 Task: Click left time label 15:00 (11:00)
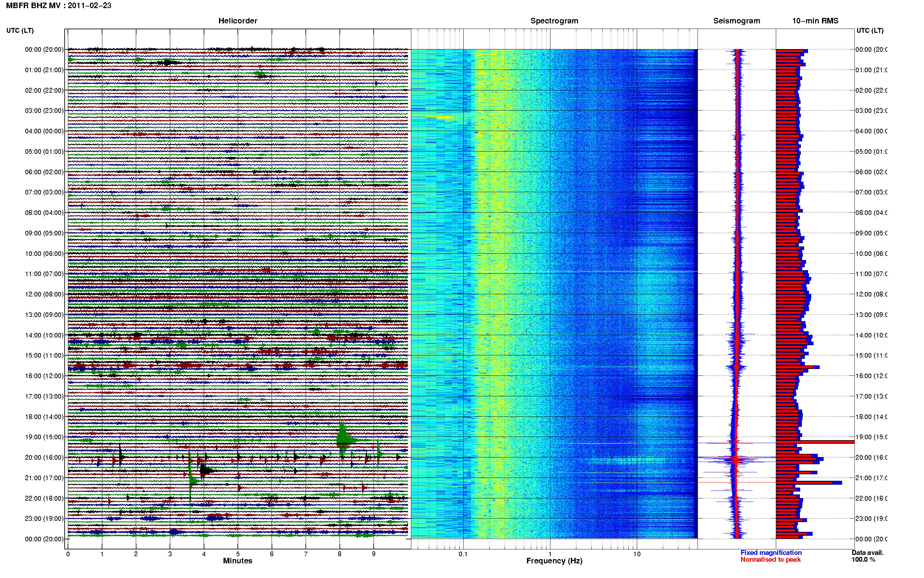(44, 356)
